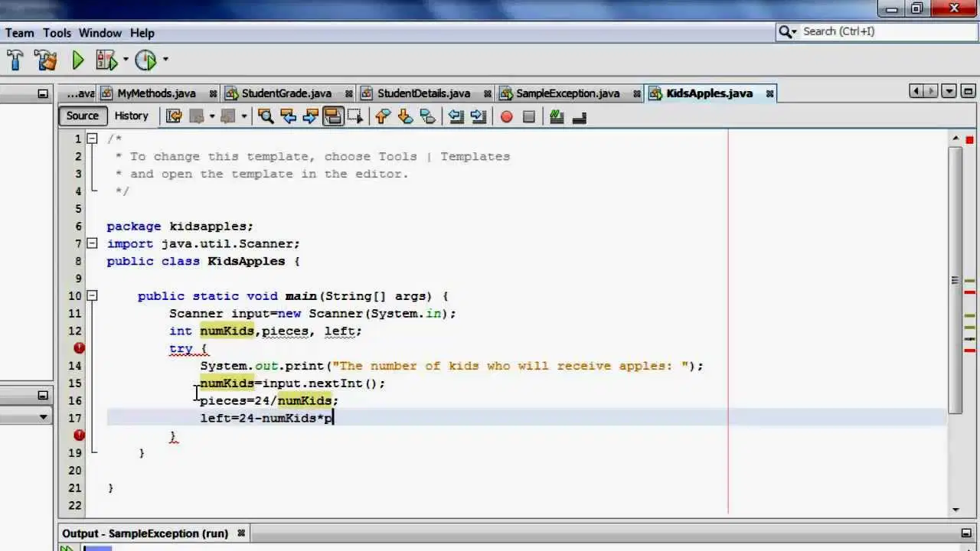This screenshot has height=551, width=980.
Task: Open the Help menu
Action: click(x=142, y=33)
